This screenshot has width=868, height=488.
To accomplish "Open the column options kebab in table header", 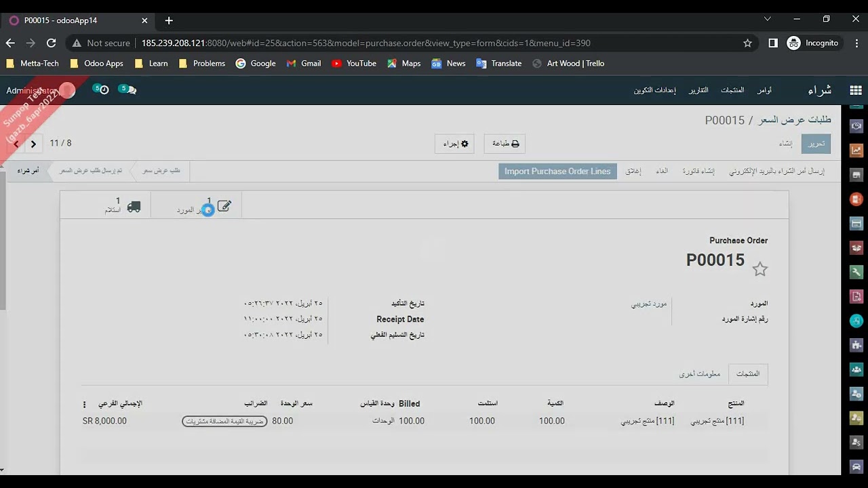I will pyautogui.click(x=85, y=404).
